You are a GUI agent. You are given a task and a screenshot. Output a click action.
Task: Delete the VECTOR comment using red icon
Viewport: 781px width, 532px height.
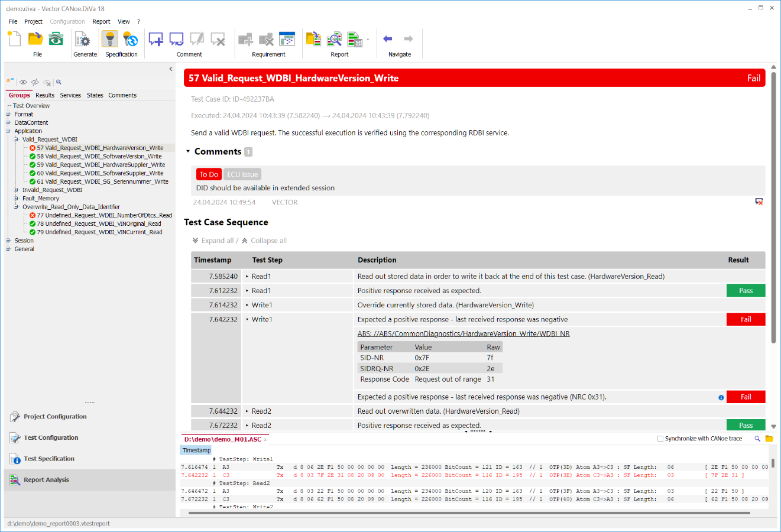[x=759, y=202]
